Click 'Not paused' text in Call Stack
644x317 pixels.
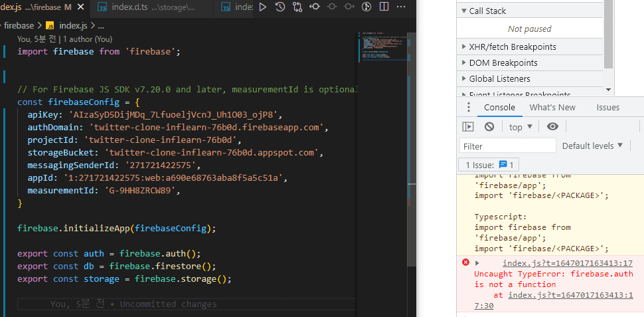click(529, 29)
